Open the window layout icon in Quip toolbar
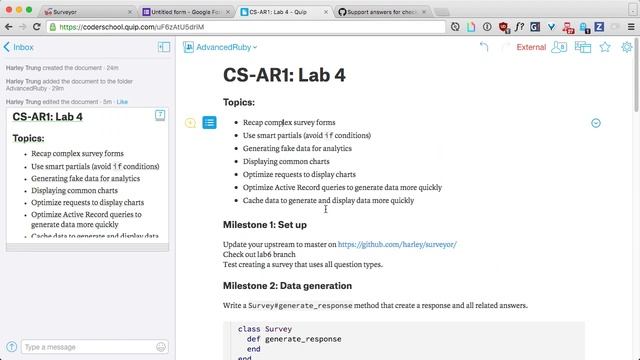 pos(582,47)
